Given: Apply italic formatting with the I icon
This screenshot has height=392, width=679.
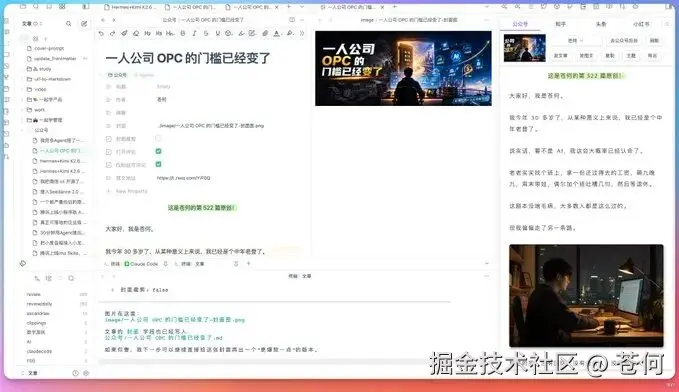Looking at the screenshot, I should point(194,33).
